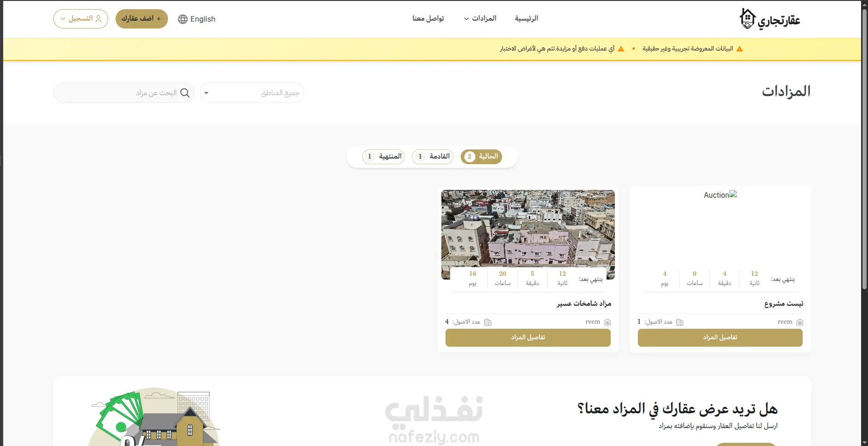Open the جميع المناطق region dropdown
This screenshot has height=446, width=868.
tap(252, 93)
